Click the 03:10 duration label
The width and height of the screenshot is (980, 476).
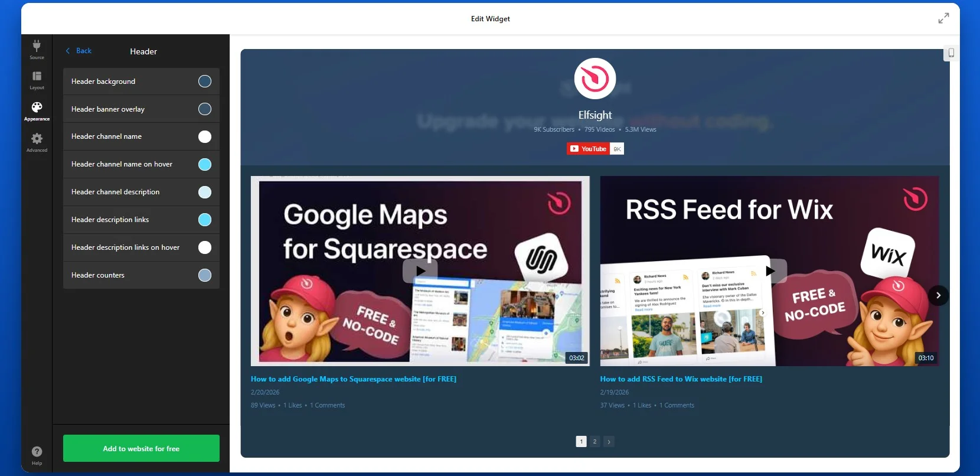pyautogui.click(x=926, y=358)
